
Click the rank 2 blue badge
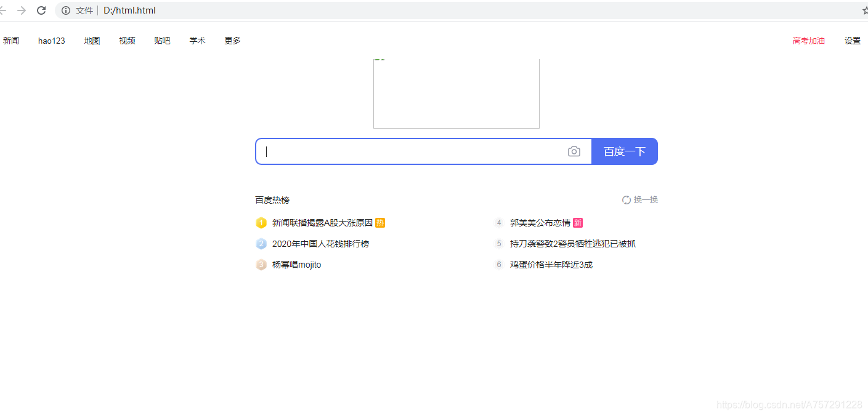(x=261, y=244)
